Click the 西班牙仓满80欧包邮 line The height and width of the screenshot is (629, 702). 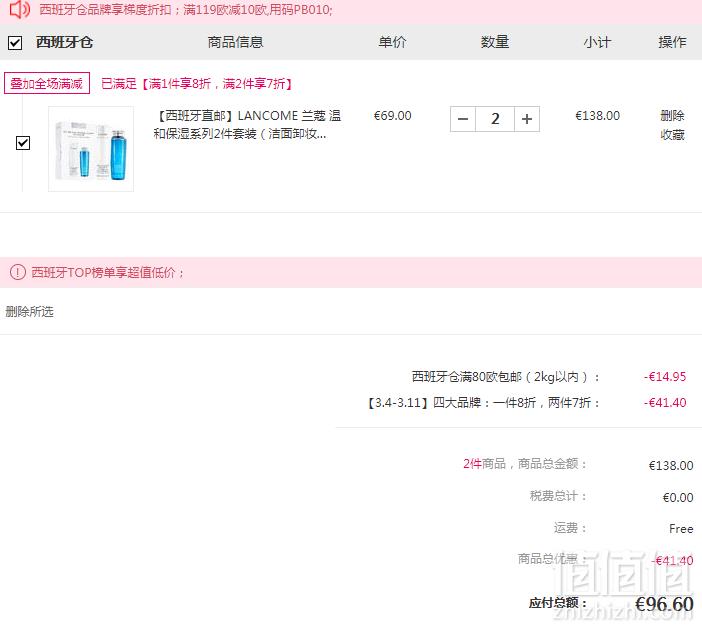[x=505, y=377]
